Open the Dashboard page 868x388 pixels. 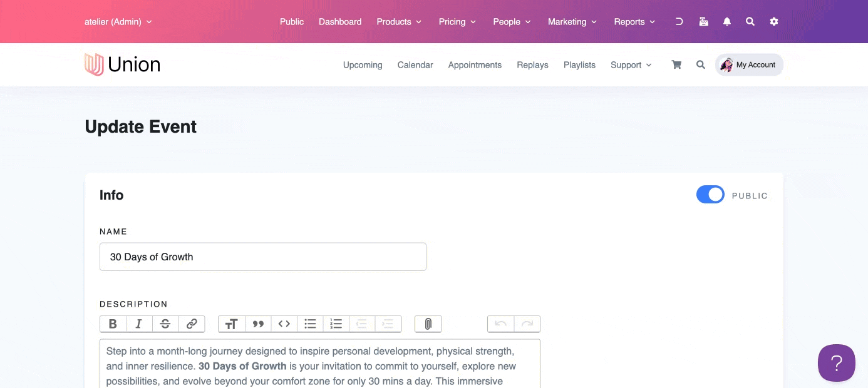(x=340, y=21)
